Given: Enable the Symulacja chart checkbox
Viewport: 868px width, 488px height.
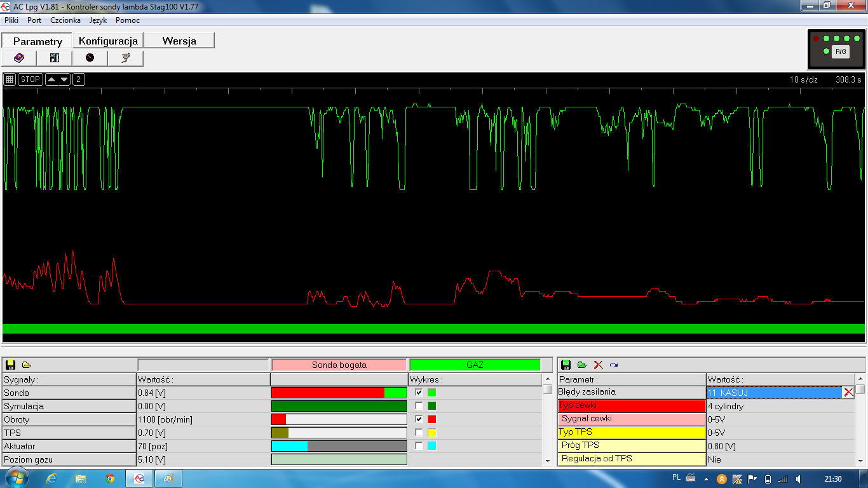Looking at the screenshot, I should [x=419, y=406].
